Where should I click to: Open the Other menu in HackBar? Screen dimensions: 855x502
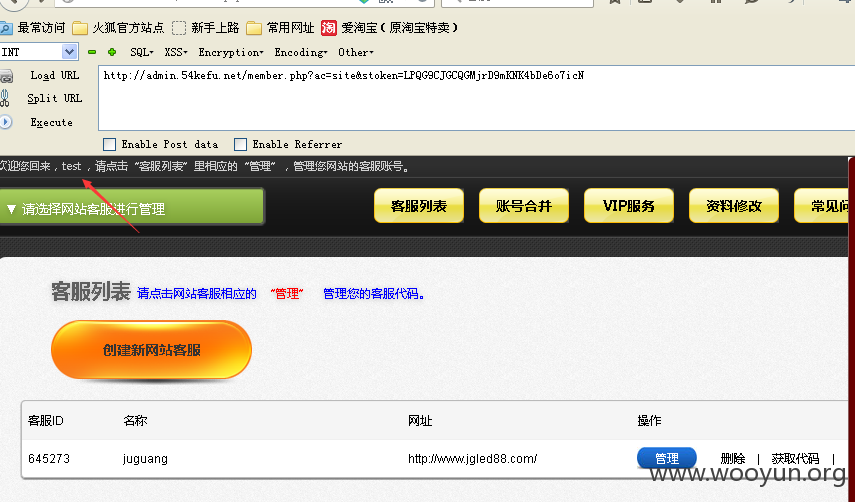click(356, 52)
